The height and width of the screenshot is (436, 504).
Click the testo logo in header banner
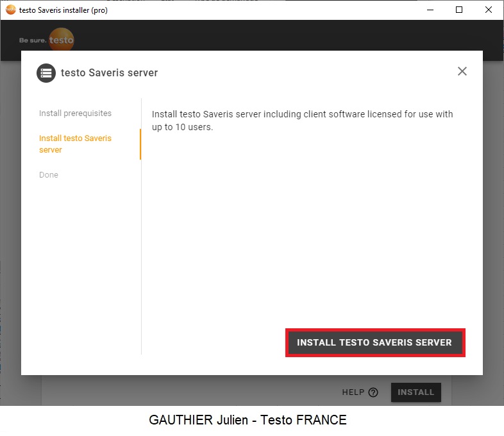click(61, 40)
